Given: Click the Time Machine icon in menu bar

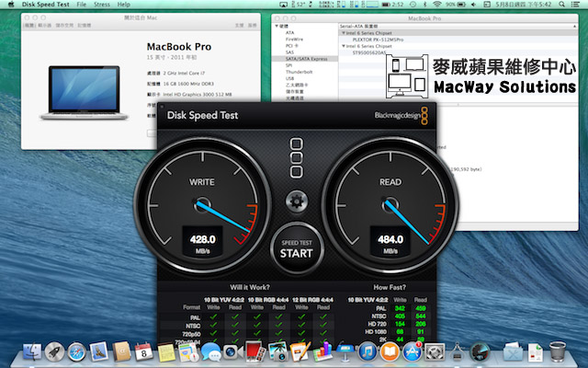Looking at the screenshot, I should (x=413, y=5).
